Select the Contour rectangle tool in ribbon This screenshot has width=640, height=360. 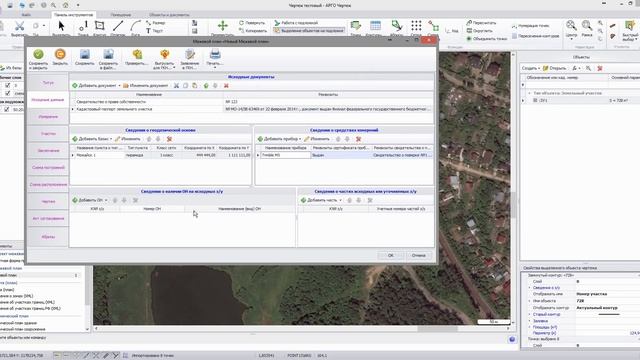pyautogui.click(x=99, y=26)
